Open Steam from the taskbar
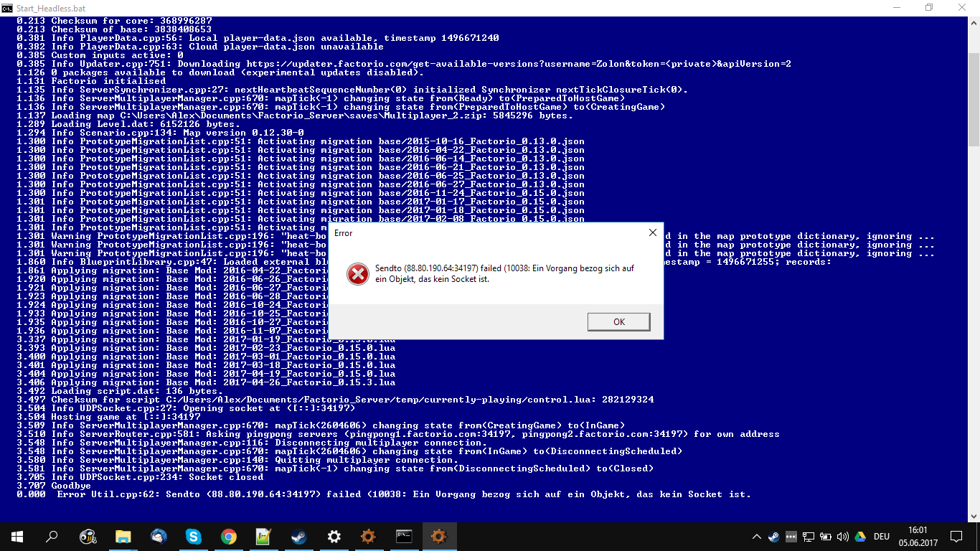 (298, 537)
